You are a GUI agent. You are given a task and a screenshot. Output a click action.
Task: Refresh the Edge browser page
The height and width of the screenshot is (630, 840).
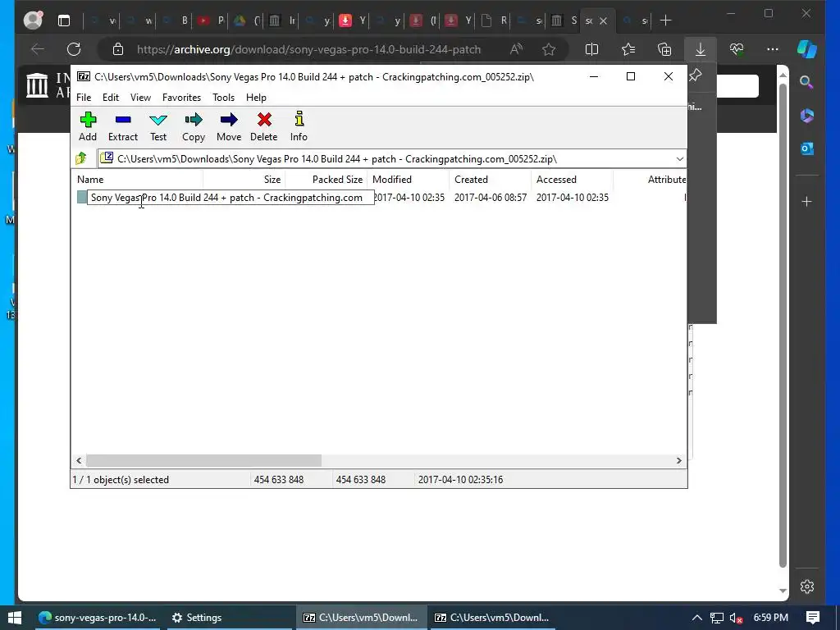click(74, 49)
